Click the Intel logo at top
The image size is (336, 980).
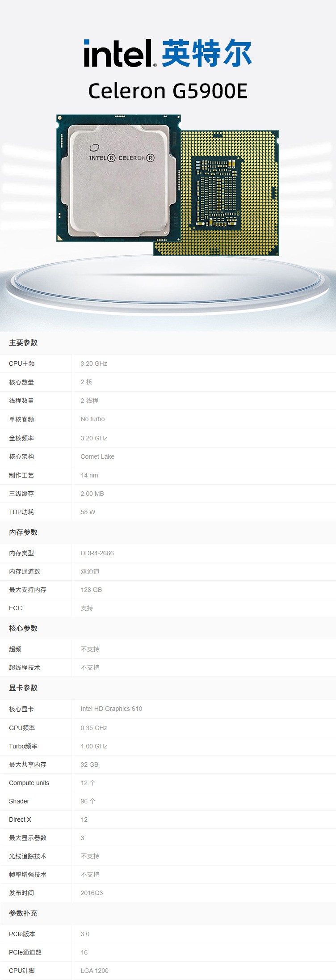[x=120, y=54]
